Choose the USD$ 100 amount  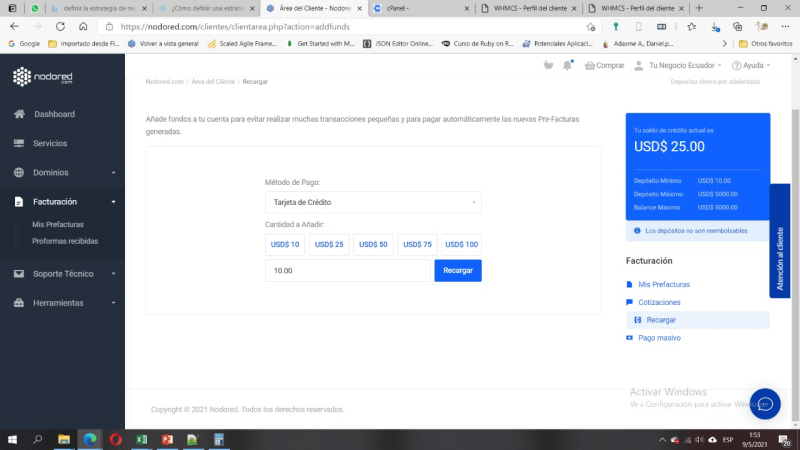pos(461,244)
